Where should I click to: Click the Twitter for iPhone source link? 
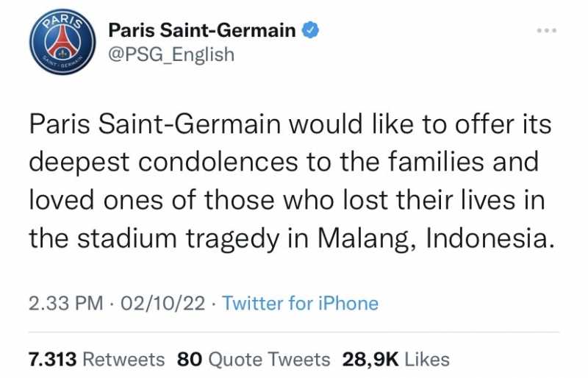pos(301,303)
